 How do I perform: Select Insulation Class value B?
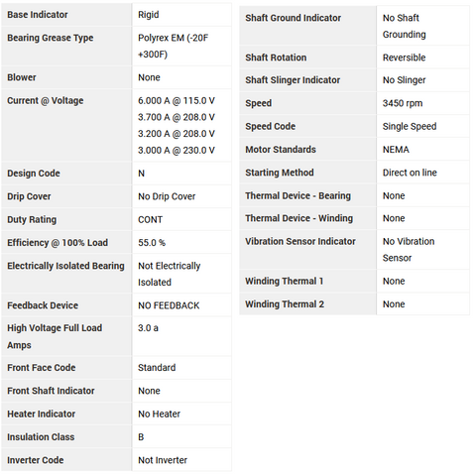pyautogui.click(x=141, y=437)
